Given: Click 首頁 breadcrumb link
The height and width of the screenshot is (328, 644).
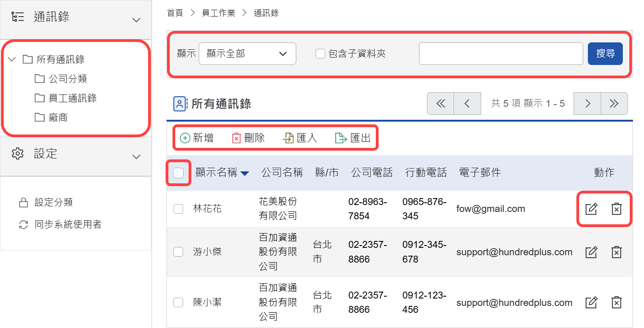Looking at the screenshot, I should click(x=175, y=13).
